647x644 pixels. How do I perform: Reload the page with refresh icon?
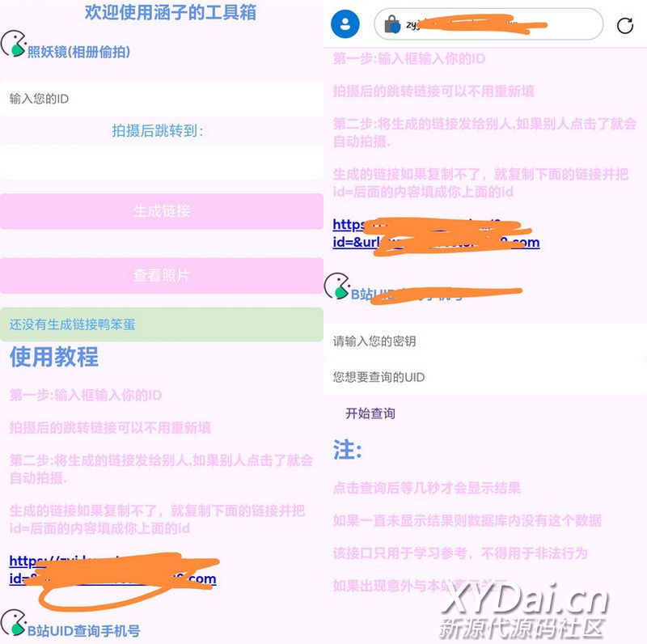coord(624,25)
